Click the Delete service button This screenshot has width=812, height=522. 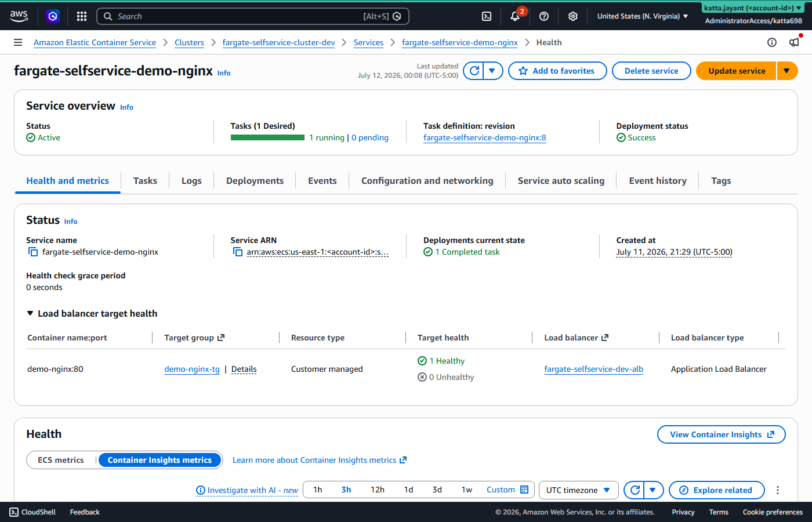(x=651, y=71)
